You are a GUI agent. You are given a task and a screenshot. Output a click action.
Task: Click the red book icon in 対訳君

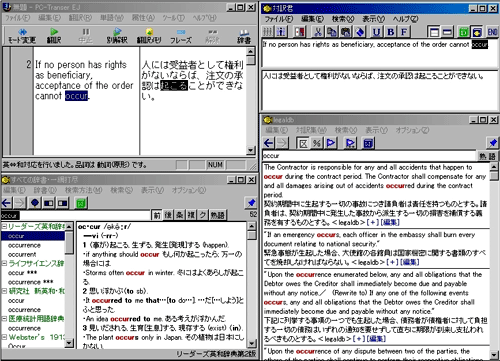click(x=300, y=32)
